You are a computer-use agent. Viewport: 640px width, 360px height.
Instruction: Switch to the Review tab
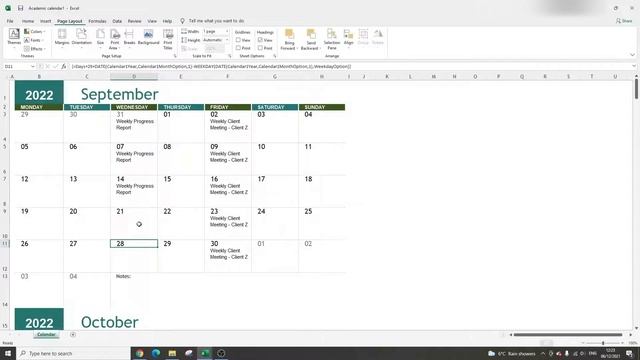click(134, 21)
